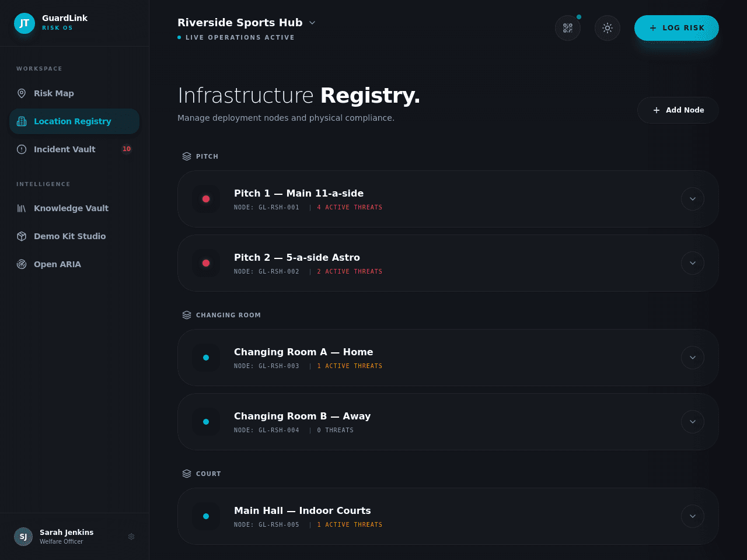
Task: Click the red status dot for Pitch 1
Action: click(206, 199)
